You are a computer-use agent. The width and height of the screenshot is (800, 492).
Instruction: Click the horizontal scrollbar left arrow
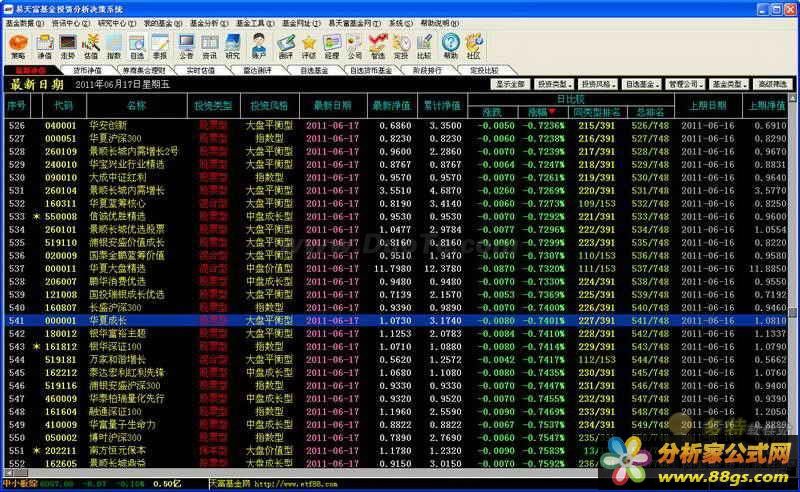coord(8,472)
